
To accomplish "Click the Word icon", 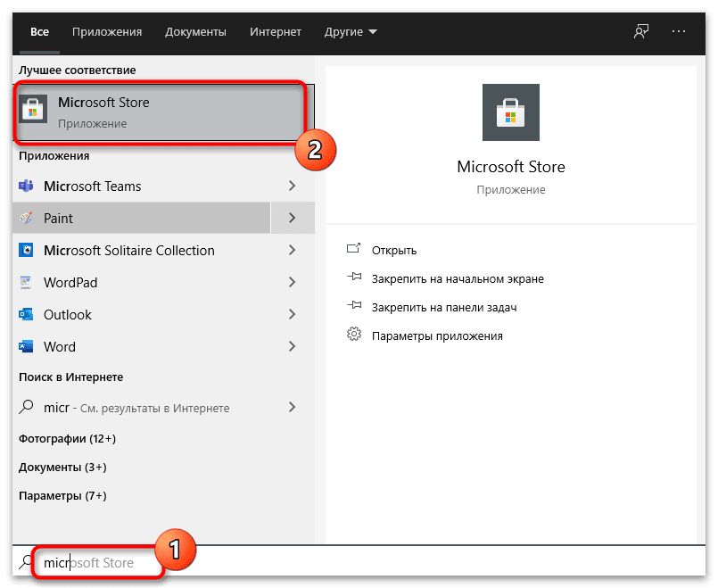I will (26, 346).
